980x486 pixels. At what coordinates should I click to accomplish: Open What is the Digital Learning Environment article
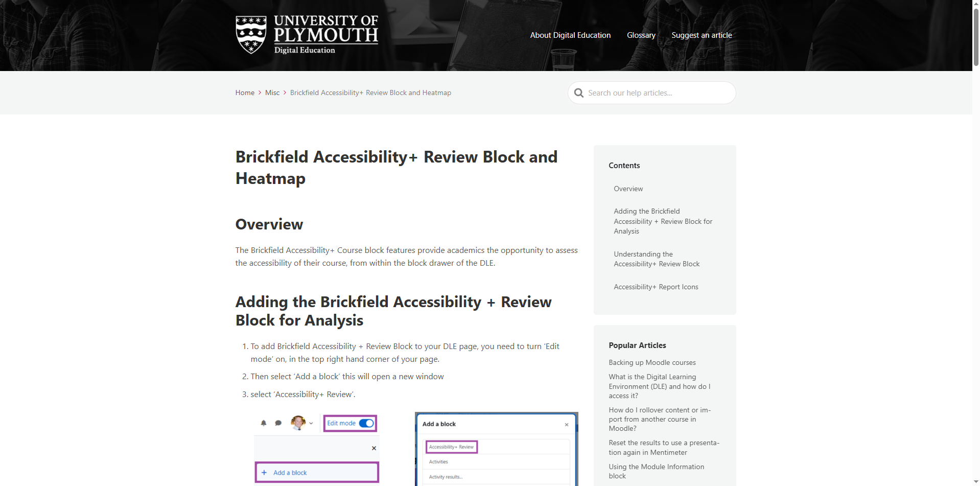point(660,386)
